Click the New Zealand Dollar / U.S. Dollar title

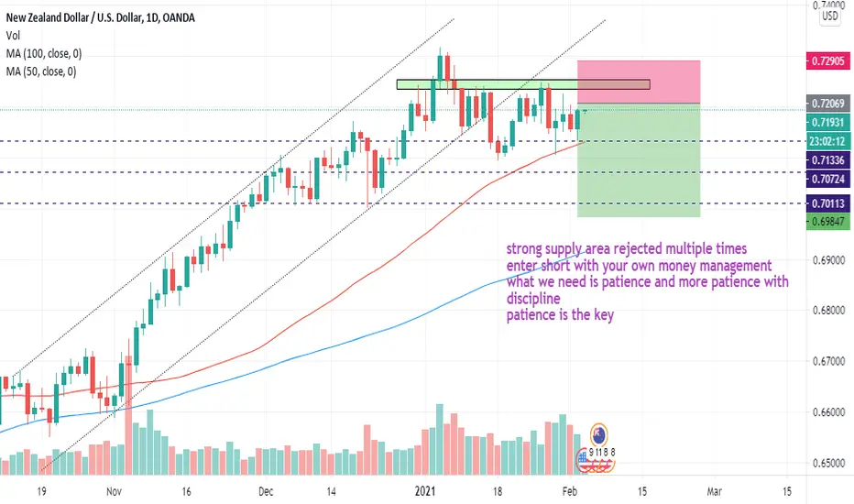pyautogui.click(x=74, y=17)
